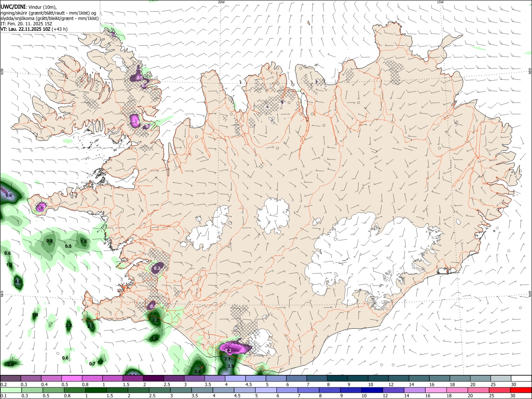The height and width of the screenshot is (399, 532).
Task: Click the red swatch at the rain scale's end
Action: pyautogui.click(x=521, y=390)
